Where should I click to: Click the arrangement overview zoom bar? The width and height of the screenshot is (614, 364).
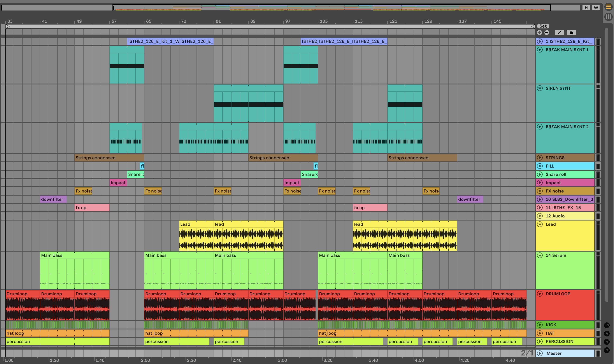pos(331,8)
